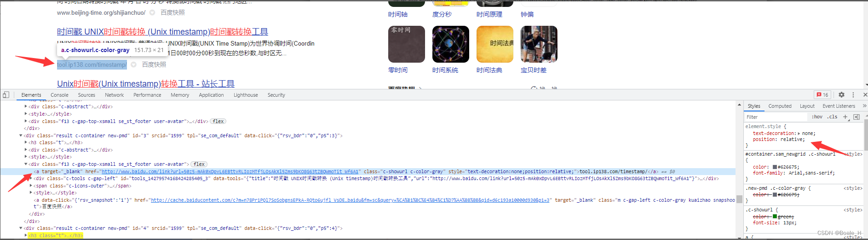
Task: Click the icon beside tool.ip138.com URL
Action: tap(133, 64)
